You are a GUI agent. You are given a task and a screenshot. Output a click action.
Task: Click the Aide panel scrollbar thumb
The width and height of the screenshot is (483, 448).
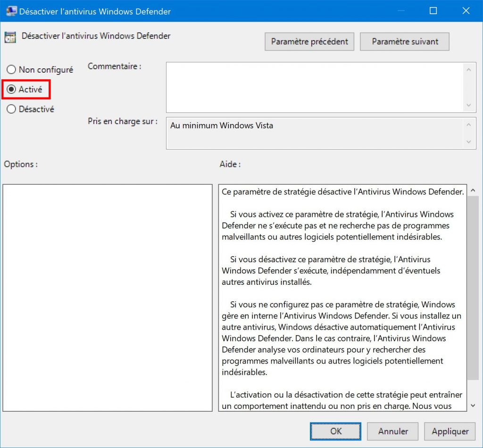click(473, 288)
